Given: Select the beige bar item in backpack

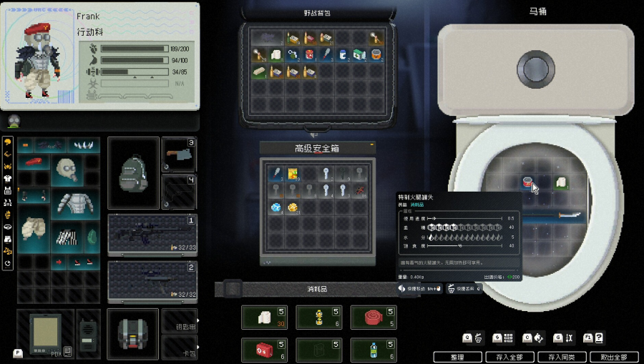Looking at the screenshot, I should (x=259, y=72).
